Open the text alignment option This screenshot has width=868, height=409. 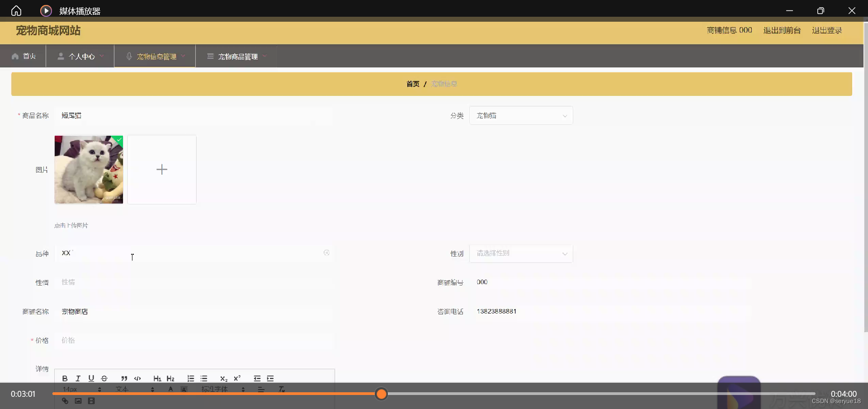pyautogui.click(x=261, y=389)
